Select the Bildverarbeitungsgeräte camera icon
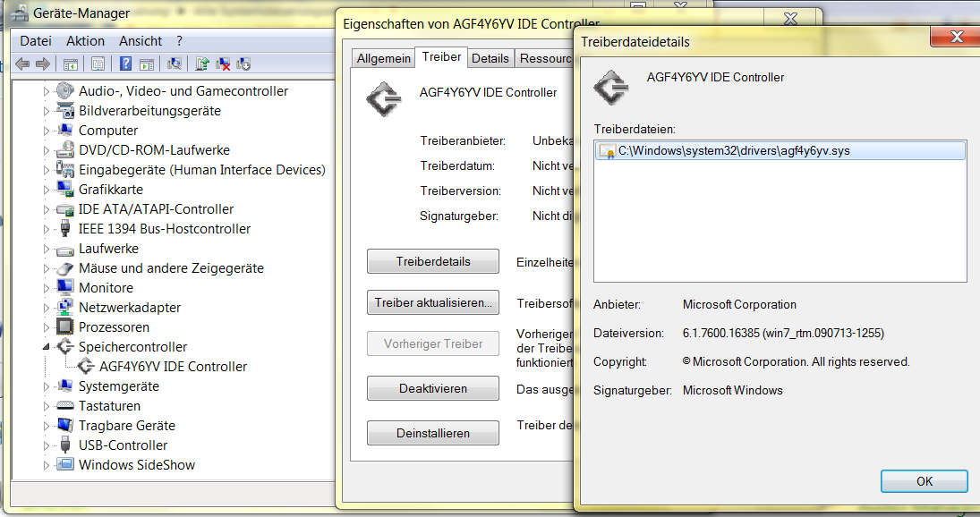 coord(65,111)
